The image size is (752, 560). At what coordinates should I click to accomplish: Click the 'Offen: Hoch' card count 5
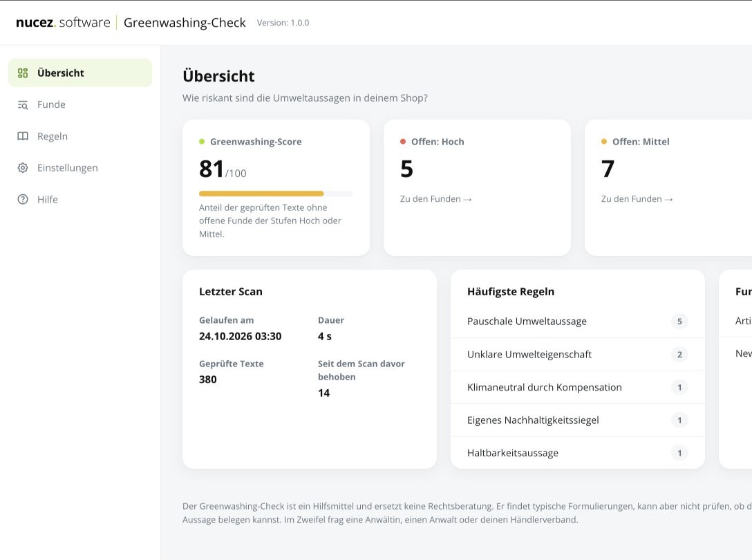(406, 169)
